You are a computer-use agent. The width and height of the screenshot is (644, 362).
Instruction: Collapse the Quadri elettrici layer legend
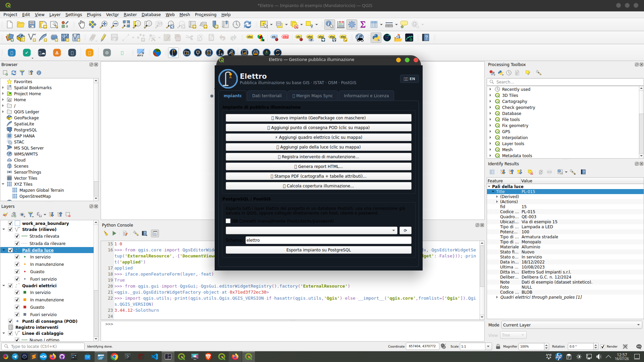[4, 286]
